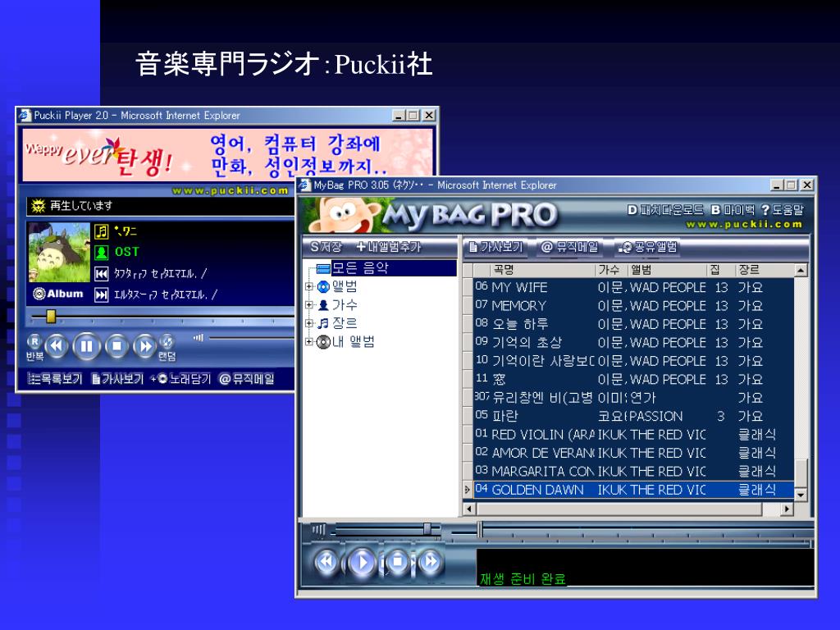Viewport: 840px width, 630px height.
Task: Click S 저장 save button
Action: click(326, 247)
